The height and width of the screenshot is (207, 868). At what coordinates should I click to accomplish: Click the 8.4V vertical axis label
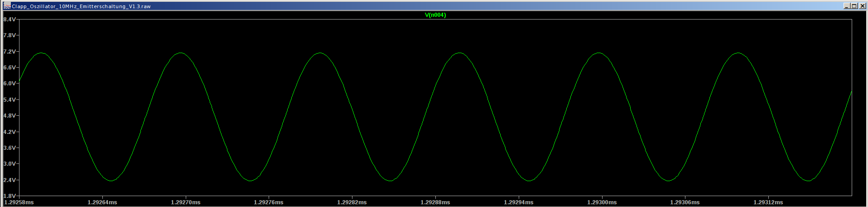click(x=10, y=19)
